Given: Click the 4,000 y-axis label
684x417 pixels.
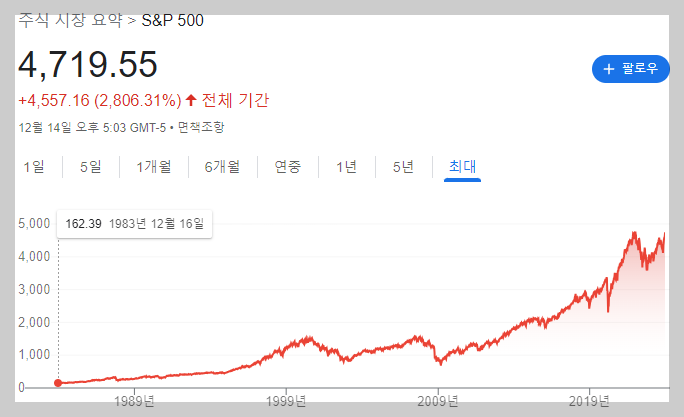Looking at the screenshot, I should coord(34,256).
